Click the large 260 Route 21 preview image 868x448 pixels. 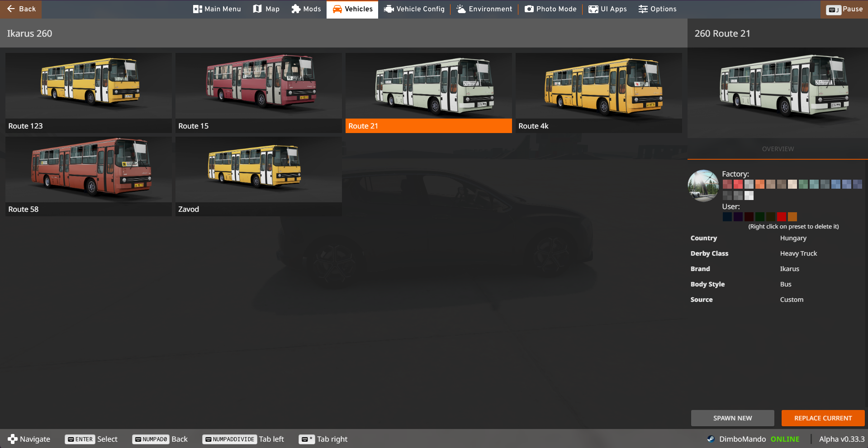(x=778, y=93)
